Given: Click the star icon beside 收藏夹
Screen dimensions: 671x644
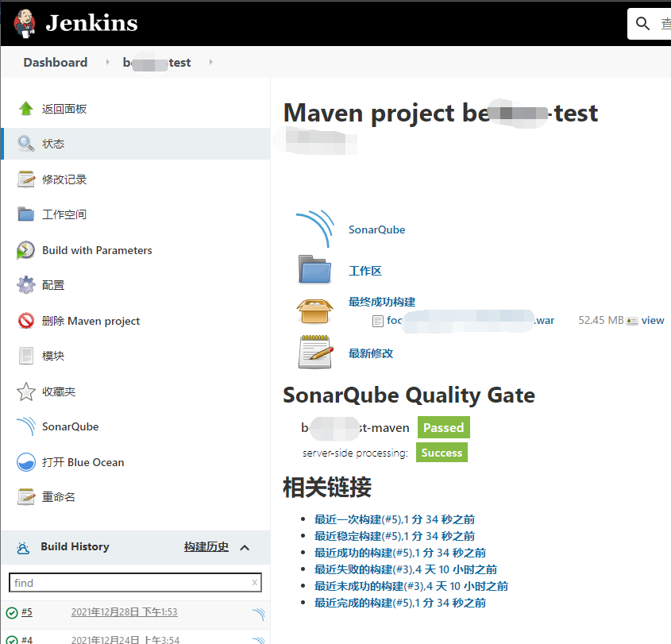Looking at the screenshot, I should tap(26, 391).
